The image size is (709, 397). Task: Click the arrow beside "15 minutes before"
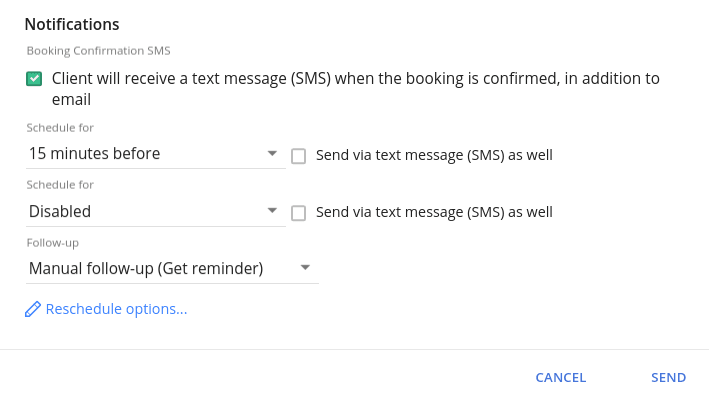[x=272, y=153]
